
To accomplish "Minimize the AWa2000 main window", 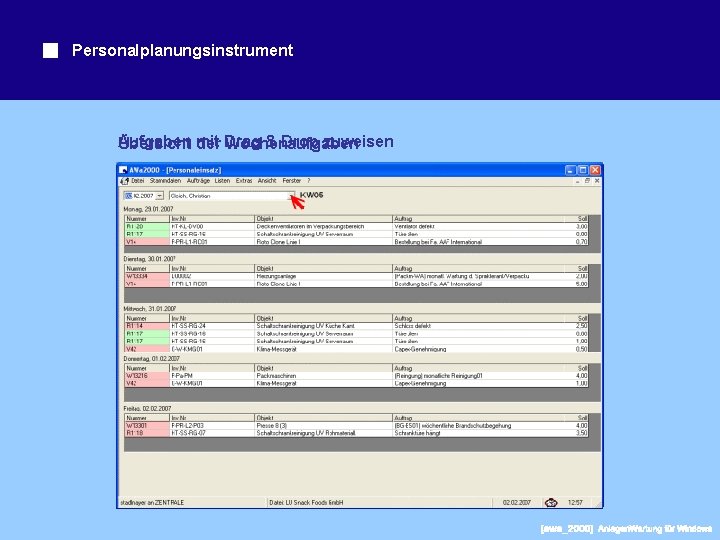I will 570,170.
